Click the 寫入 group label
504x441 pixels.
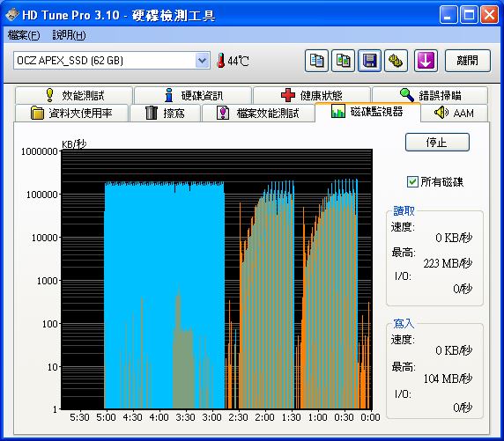coord(404,323)
